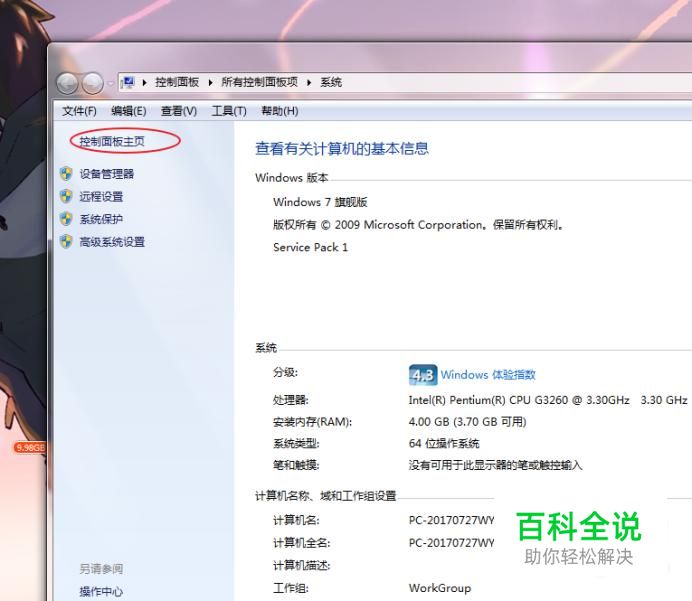The image size is (692, 601).
Task: Expand the arrow after 所有控制面板项 breadcrumb
Action: point(309,83)
